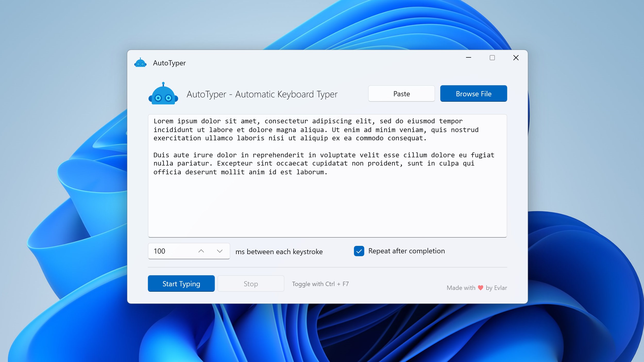
Task: Click the AutoTyper robot icon in the title bar
Action: [x=140, y=63]
